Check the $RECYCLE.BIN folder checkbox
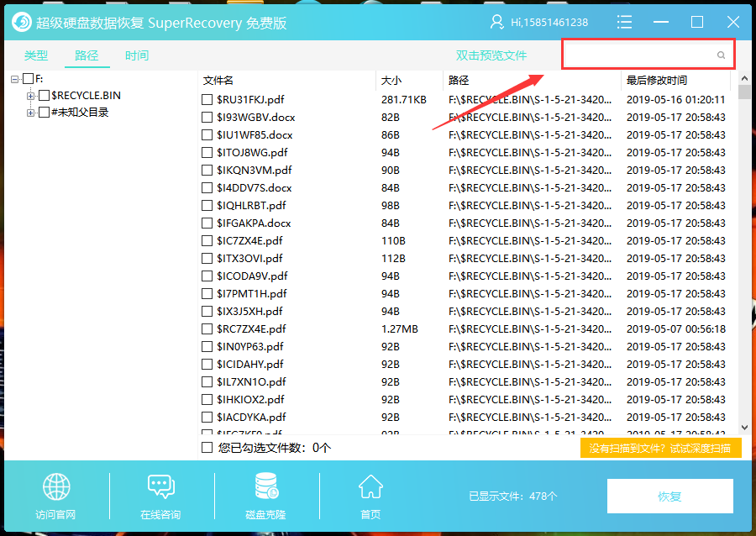This screenshot has height=536, width=756. click(x=44, y=96)
